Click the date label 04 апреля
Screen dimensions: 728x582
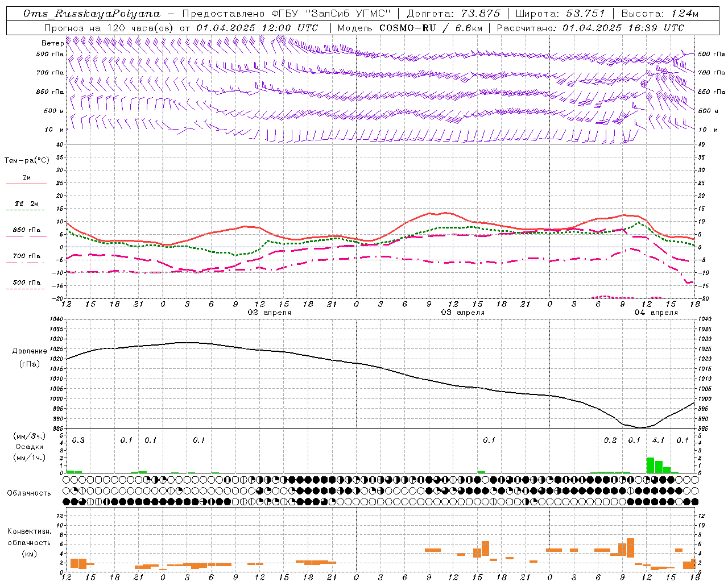pos(656,313)
